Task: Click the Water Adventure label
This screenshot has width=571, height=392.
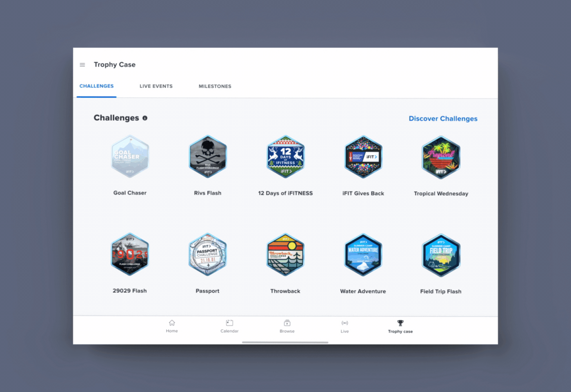Action: (363, 291)
